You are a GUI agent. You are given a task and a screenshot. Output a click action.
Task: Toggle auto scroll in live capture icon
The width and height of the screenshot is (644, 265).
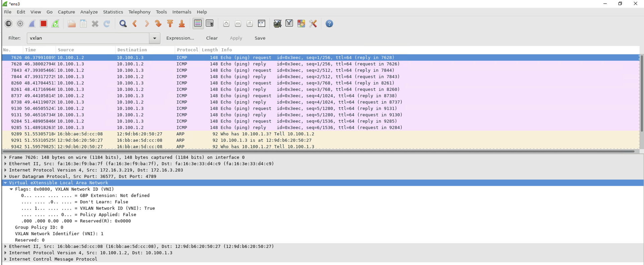pyautogui.click(x=210, y=23)
